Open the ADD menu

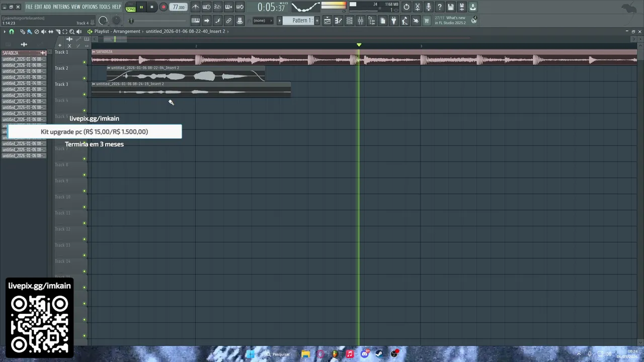coord(47,7)
